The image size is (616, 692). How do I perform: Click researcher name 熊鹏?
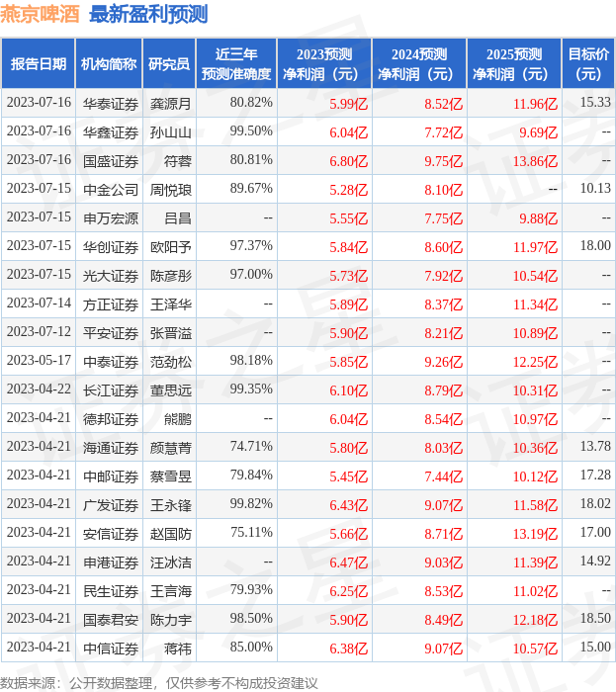click(178, 419)
